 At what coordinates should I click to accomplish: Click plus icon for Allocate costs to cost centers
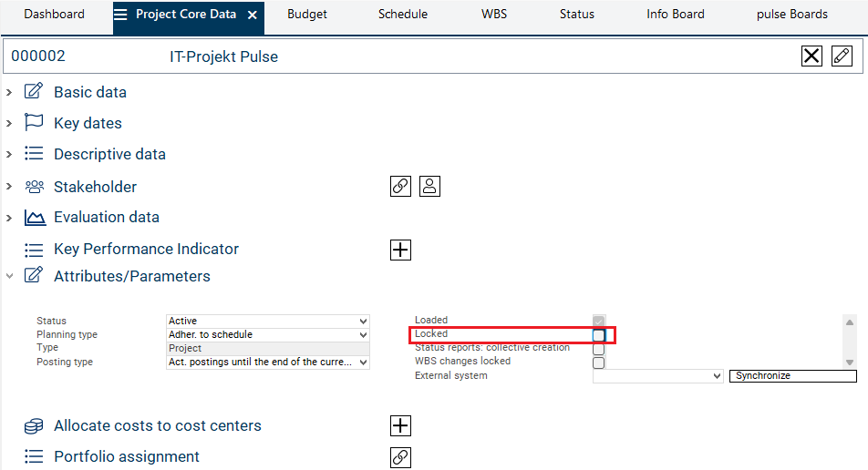point(400,425)
